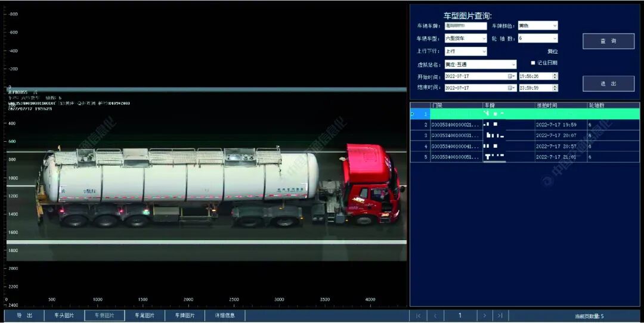Select the highlighted first result row
Image resolution: width=644 pixels, height=323 pixels.
point(525,114)
